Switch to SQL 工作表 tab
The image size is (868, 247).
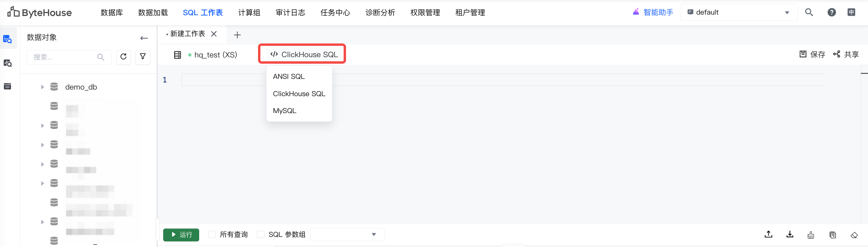click(203, 12)
